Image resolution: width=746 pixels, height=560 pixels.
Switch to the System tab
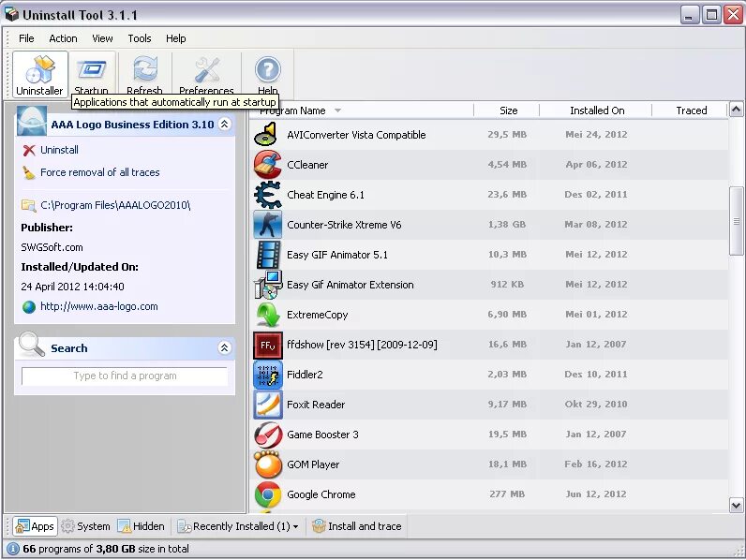86,526
